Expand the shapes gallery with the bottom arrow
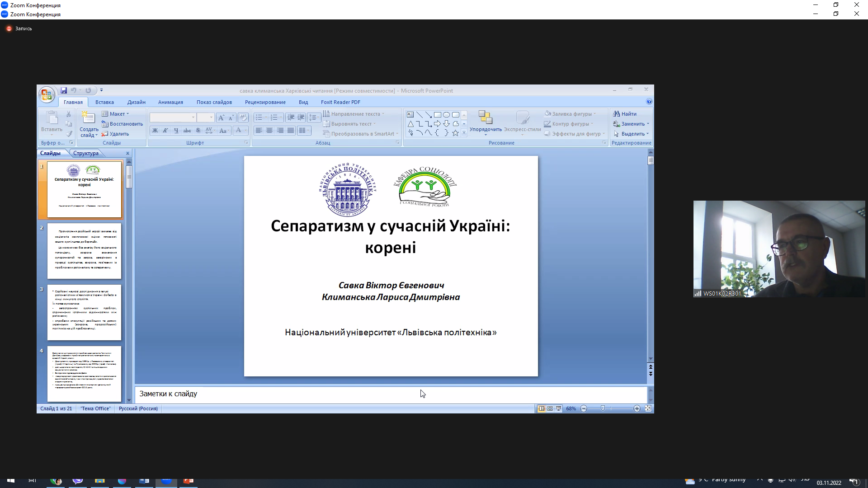 (464, 133)
